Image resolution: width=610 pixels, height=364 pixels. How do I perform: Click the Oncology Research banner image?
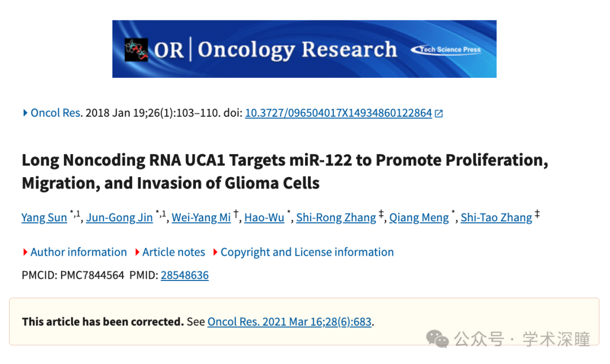click(304, 49)
